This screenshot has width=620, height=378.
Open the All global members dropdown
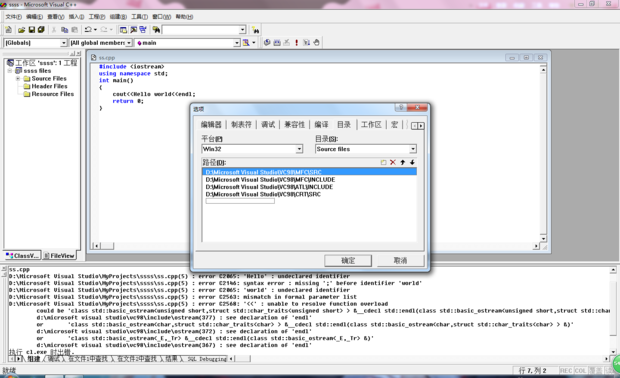129,43
